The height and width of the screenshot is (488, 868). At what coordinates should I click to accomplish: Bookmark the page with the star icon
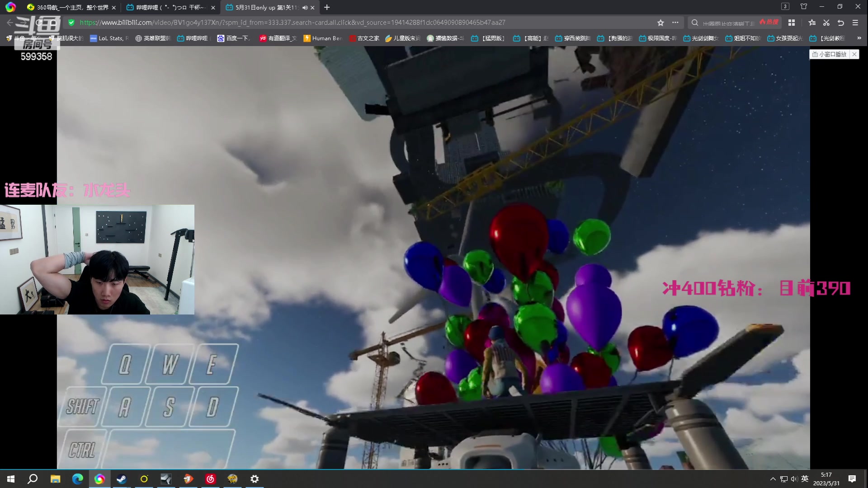660,23
